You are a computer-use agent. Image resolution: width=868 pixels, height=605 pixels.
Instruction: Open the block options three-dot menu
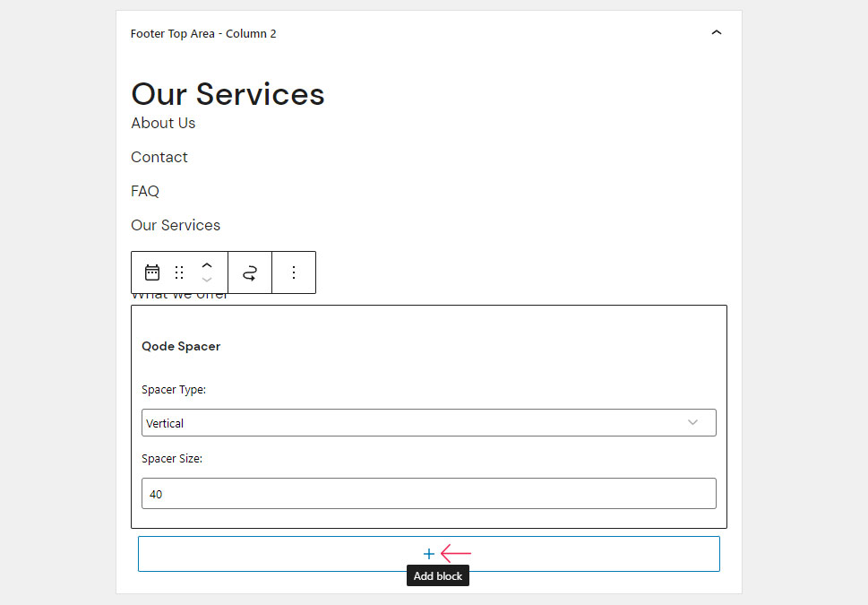pos(294,272)
